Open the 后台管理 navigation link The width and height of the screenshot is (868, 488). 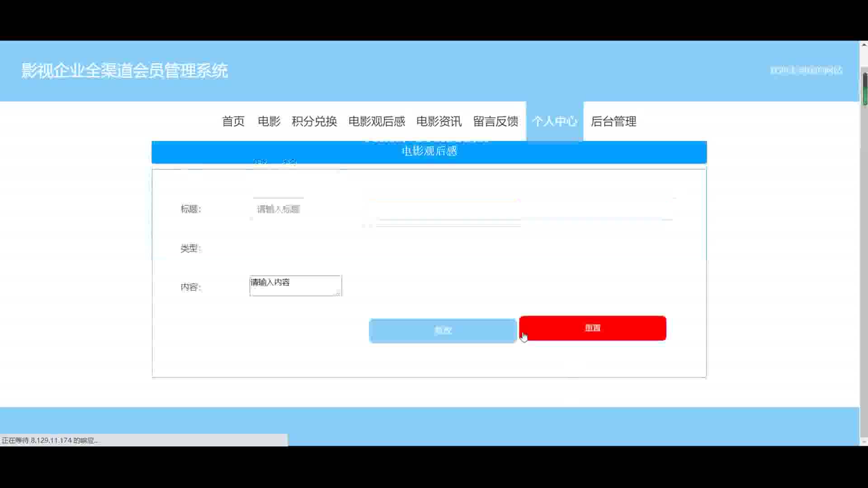point(613,121)
